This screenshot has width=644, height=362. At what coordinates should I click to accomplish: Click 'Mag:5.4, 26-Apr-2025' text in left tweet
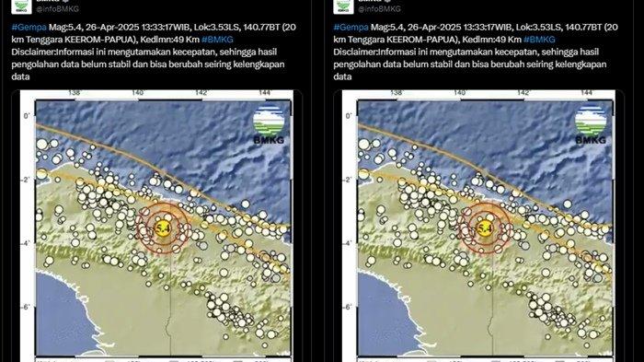click(94, 27)
